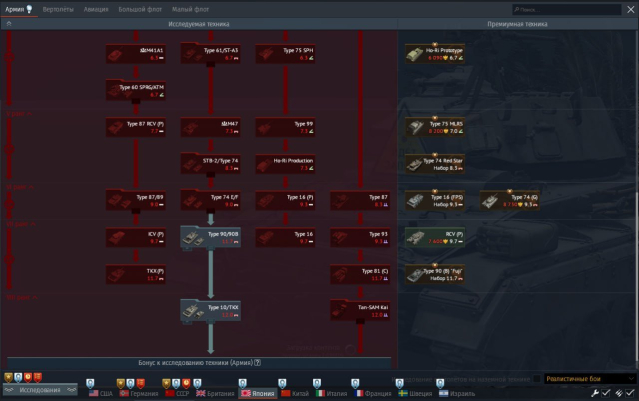The width and height of the screenshot is (639, 401).
Task: Switch to the Авиация tab
Action: tap(96, 9)
